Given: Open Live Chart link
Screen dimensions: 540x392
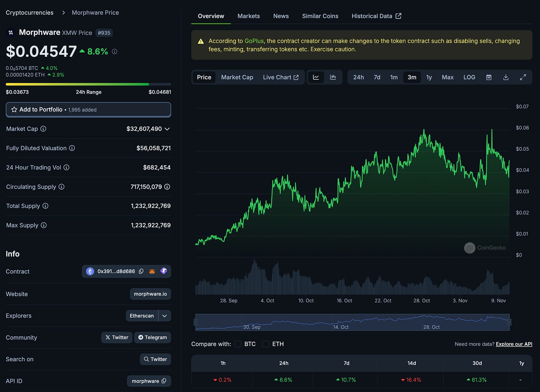Looking at the screenshot, I should pyautogui.click(x=281, y=77).
